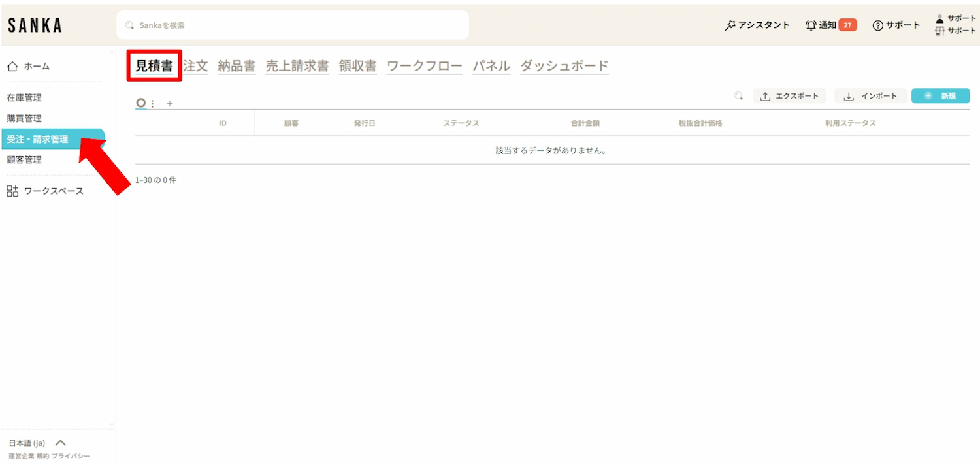Image resolution: width=980 pixels, height=465 pixels.
Task: Open the プライバシー footer link
Action: tap(71, 456)
